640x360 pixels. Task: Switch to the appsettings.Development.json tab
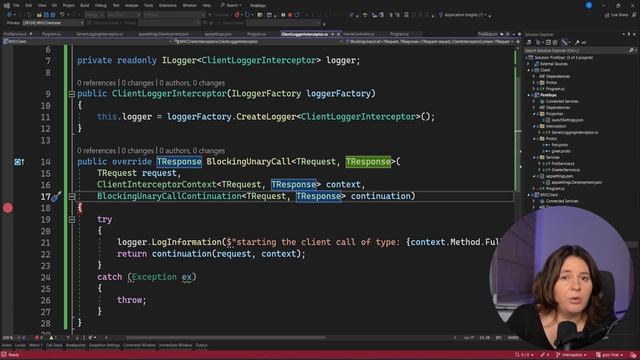pyautogui.click(x=163, y=34)
